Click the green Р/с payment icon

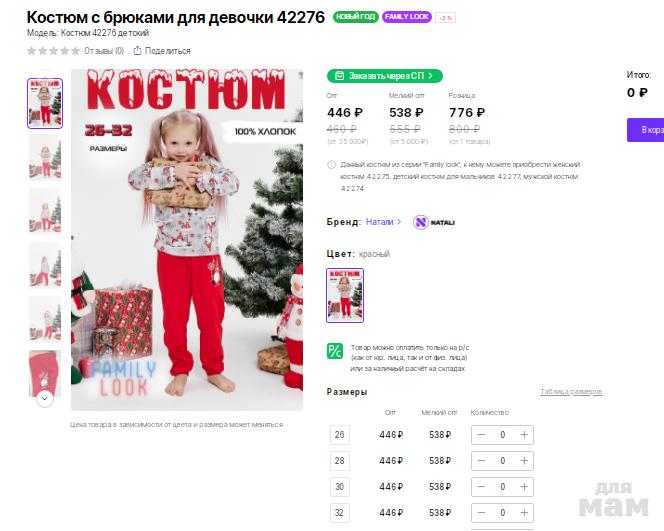335,351
